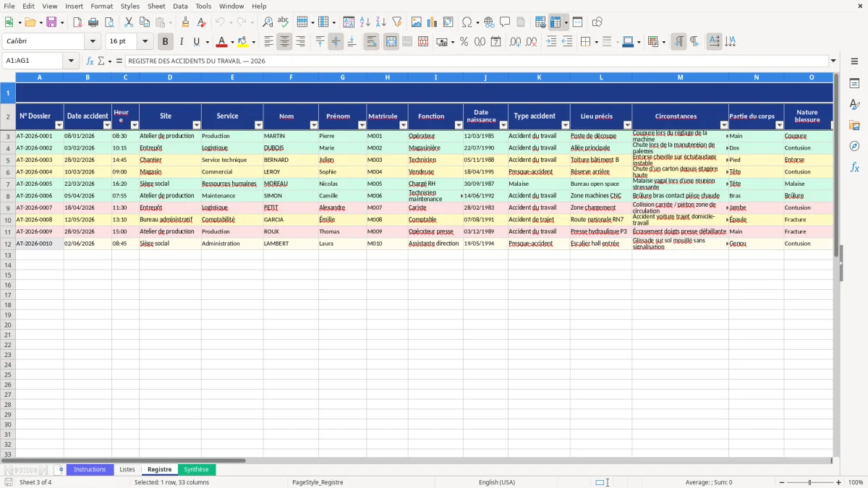Format cell as percent
868x488 pixels.
click(464, 42)
